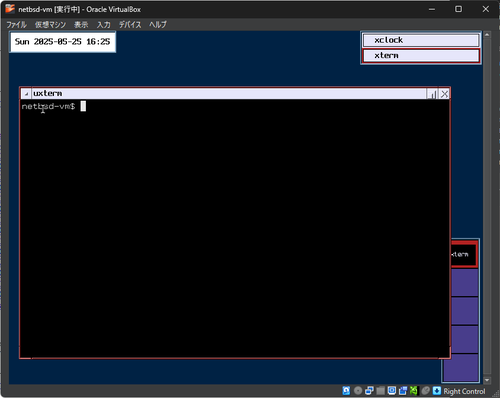Screen dimensions: 500x398
Task: Open the ヘルプ menu
Action: (x=158, y=25)
